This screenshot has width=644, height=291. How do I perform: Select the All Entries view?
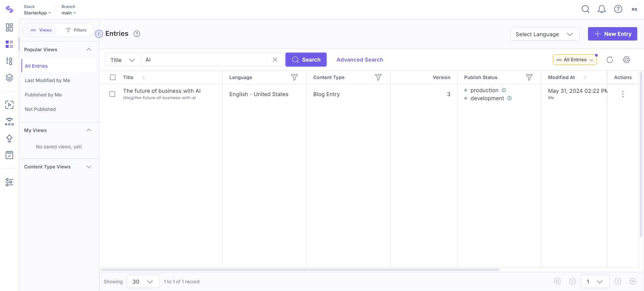59,66
